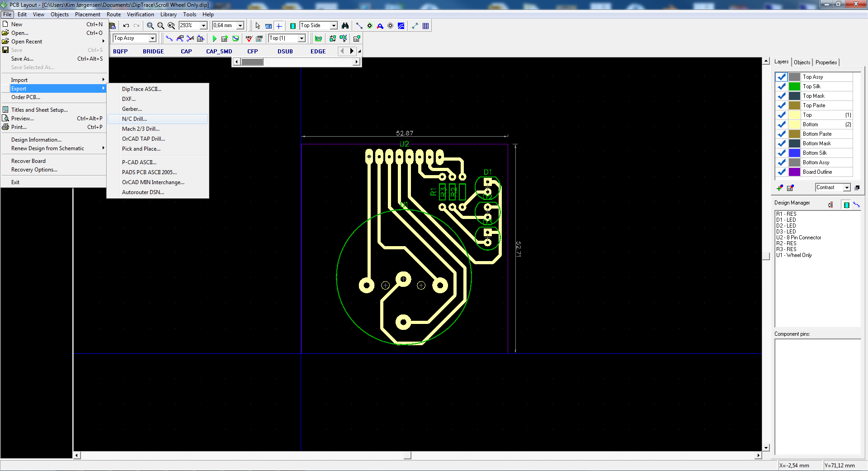Open the Top Side placement dropdown
Screen dimensions: 868x471
point(334,26)
